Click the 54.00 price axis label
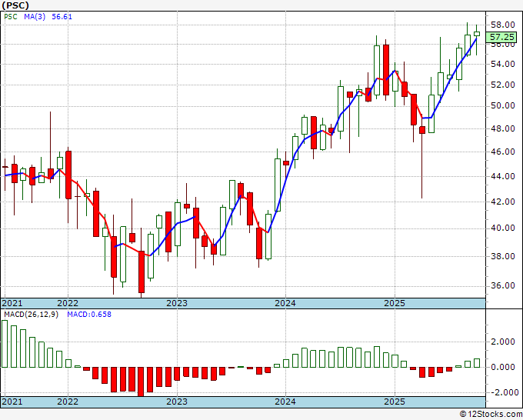523x420 pixels. pyautogui.click(x=502, y=64)
